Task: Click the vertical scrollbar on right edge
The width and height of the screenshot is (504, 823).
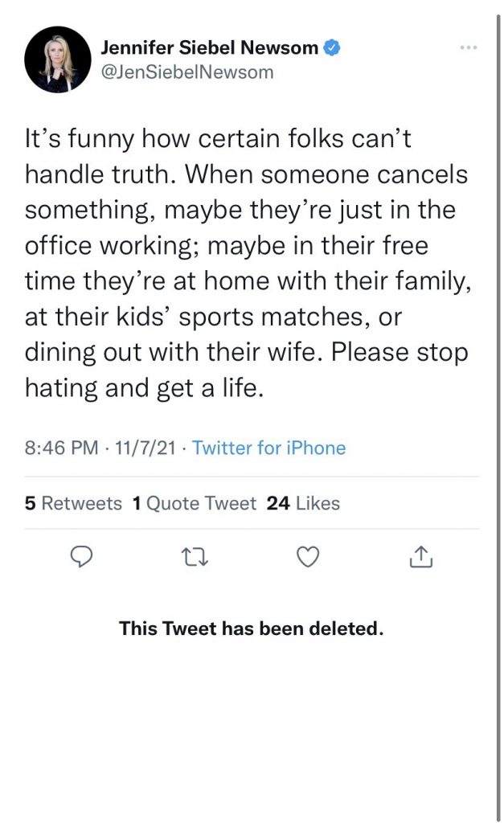Action: [497, 402]
